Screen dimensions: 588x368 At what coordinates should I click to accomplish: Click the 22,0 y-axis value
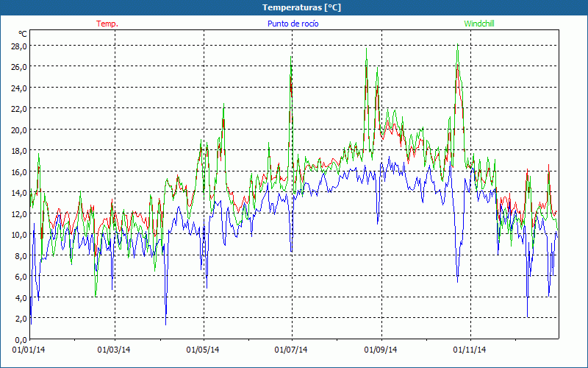point(19,109)
